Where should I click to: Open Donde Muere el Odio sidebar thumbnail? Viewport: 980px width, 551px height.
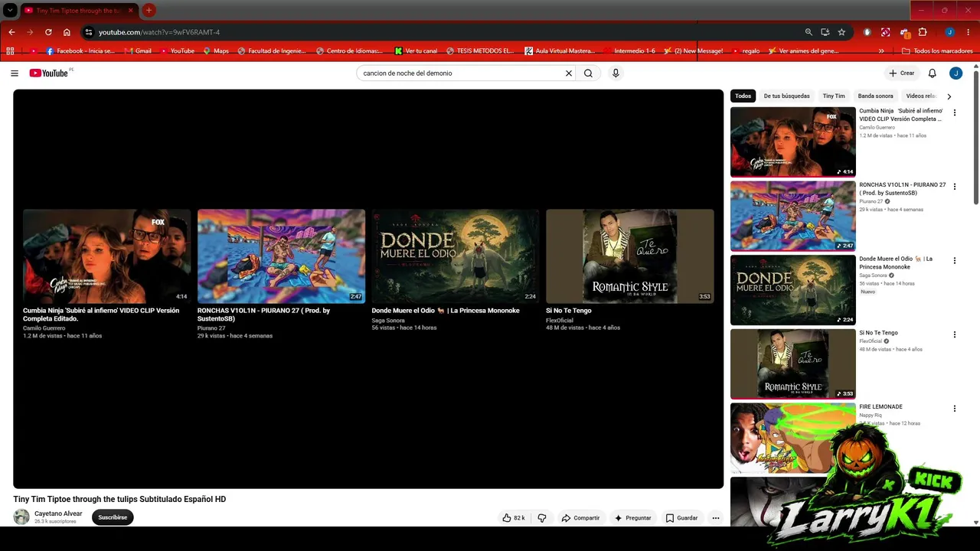tap(792, 290)
